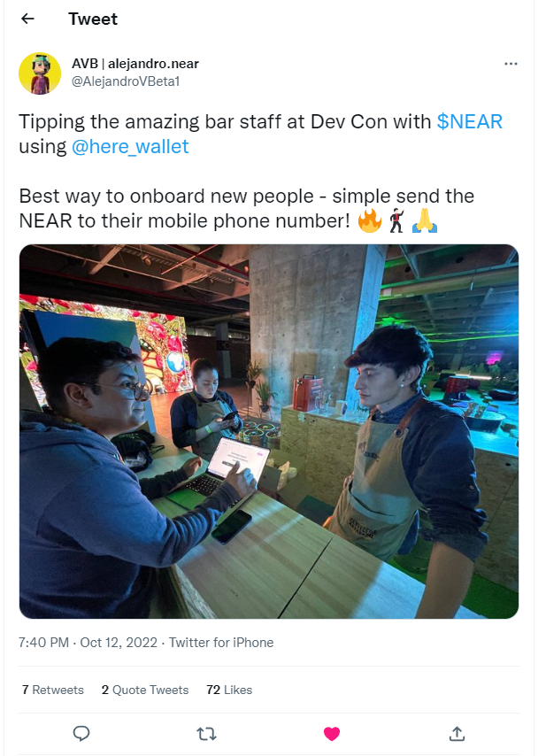This screenshot has height=756, width=546.
Task: Open the @AlejandroVBeta1 handle
Action: point(126,81)
